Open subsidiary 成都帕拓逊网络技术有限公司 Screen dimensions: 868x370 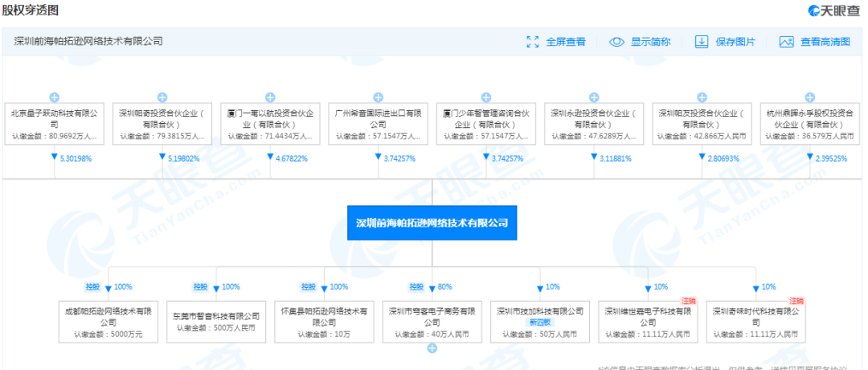pos(108,322)
